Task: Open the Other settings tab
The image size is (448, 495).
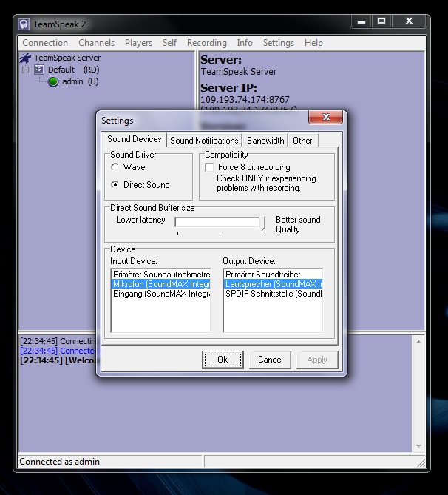Action: [302, 141]
